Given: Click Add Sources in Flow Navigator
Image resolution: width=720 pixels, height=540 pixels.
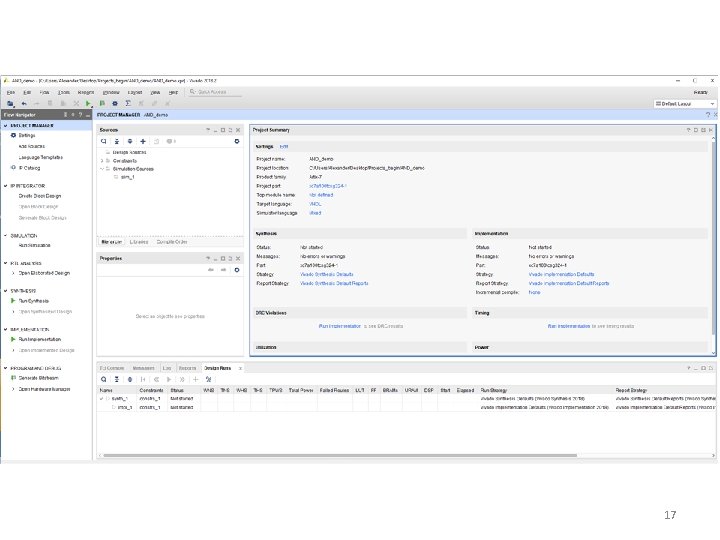Looking at the screenshot, I should click(x=32, y=146).
